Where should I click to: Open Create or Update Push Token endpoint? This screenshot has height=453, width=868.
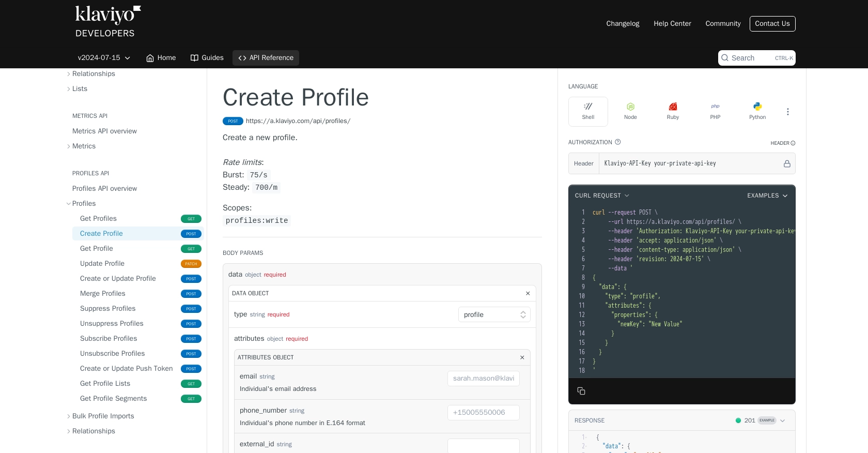click(x=138, y=369)
